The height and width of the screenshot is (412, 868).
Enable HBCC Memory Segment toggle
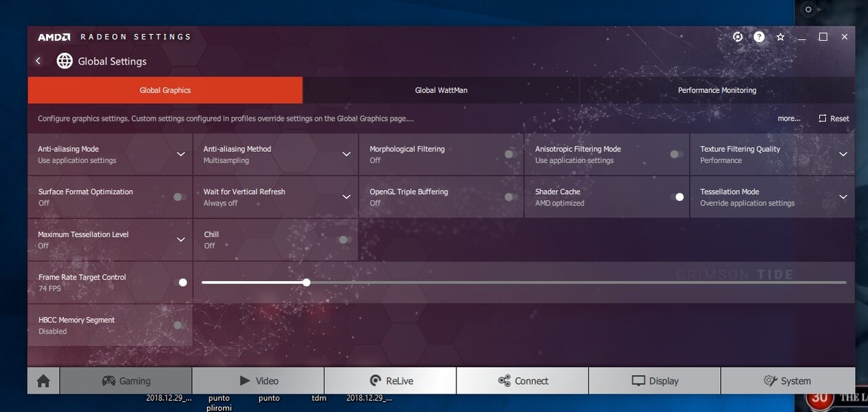click(180, 325)
